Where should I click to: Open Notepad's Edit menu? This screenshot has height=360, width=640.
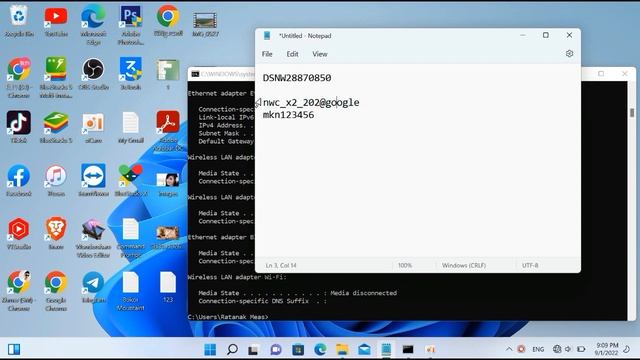(292, 54)
